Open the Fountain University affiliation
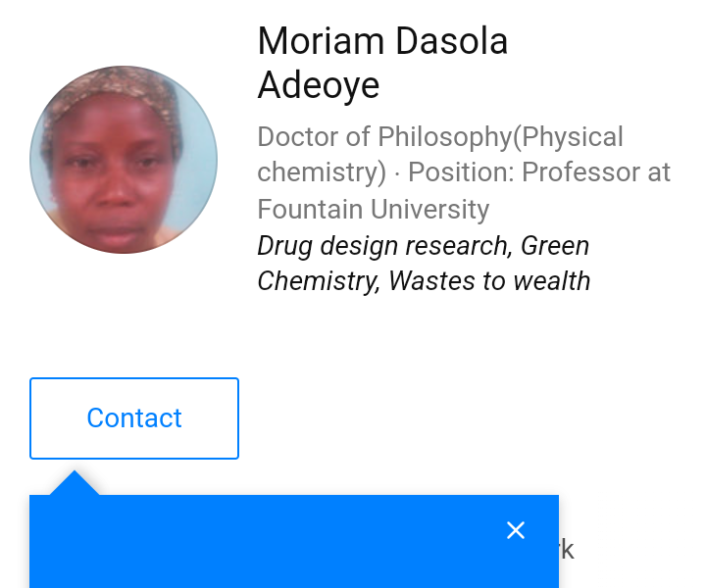The image size is (706, 588). point(373,209)
